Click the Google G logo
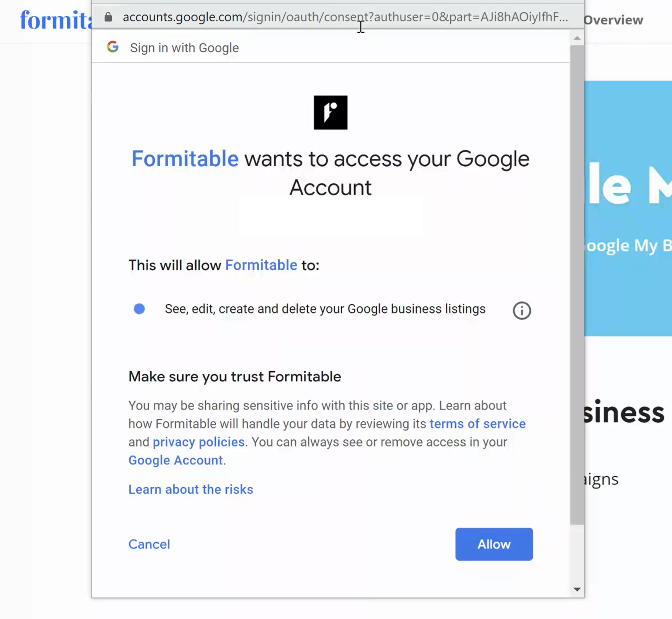Viewport: 672px width, 619px height. pyautogui.click(x=113, y=47)
